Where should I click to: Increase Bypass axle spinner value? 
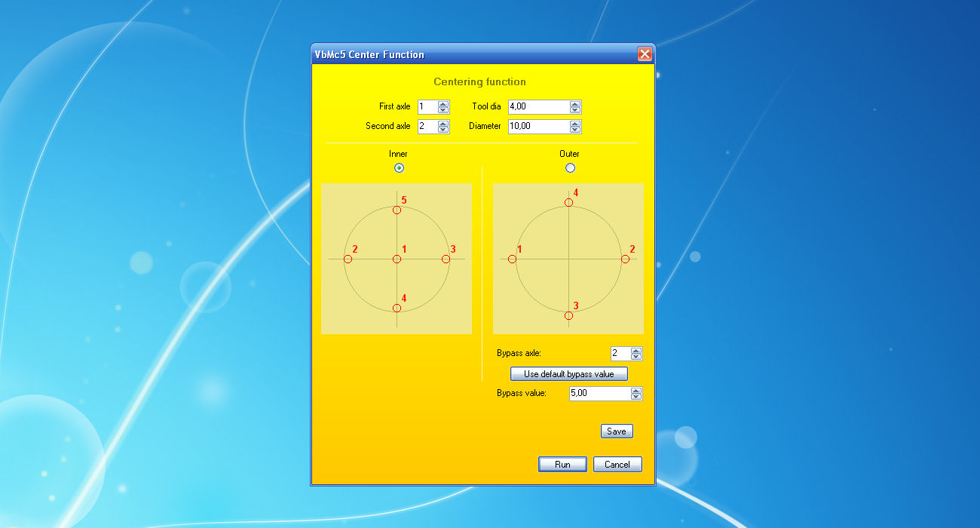[636, 351]
